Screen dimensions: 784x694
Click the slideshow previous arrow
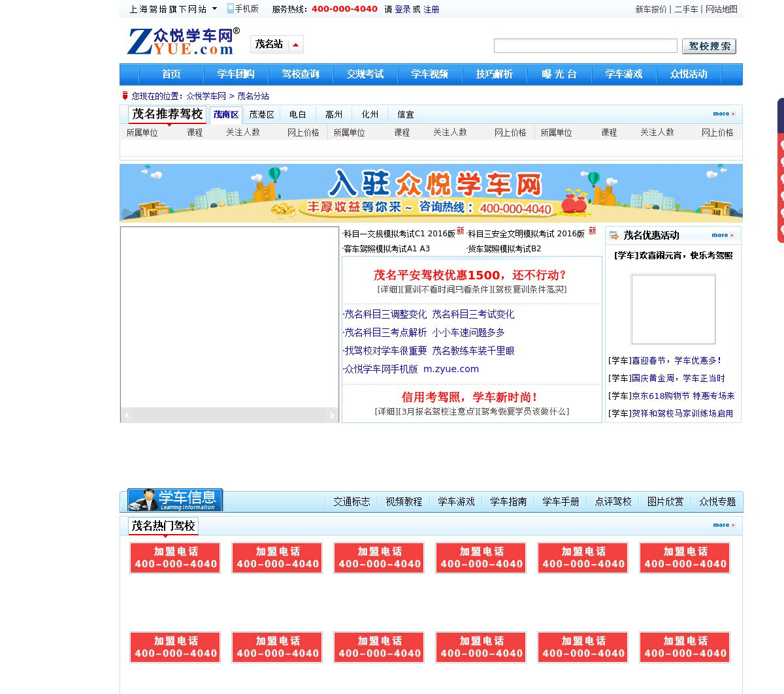click(127, 415)
